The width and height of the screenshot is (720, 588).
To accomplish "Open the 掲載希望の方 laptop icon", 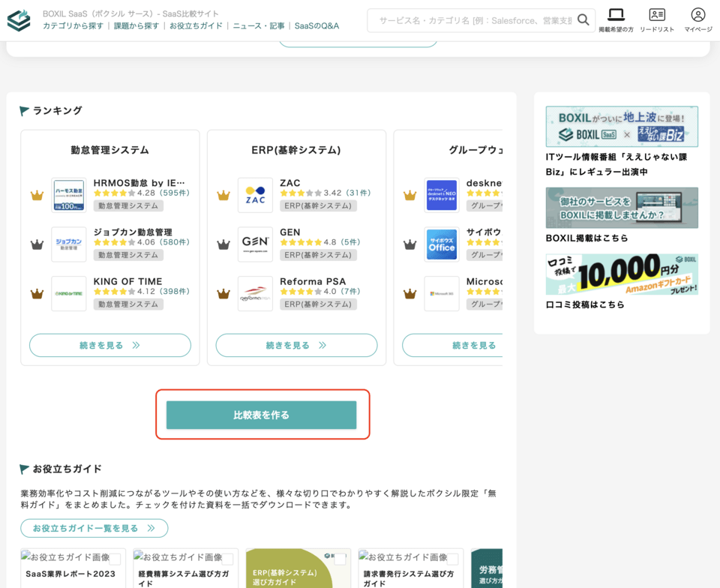I will 616,15.
